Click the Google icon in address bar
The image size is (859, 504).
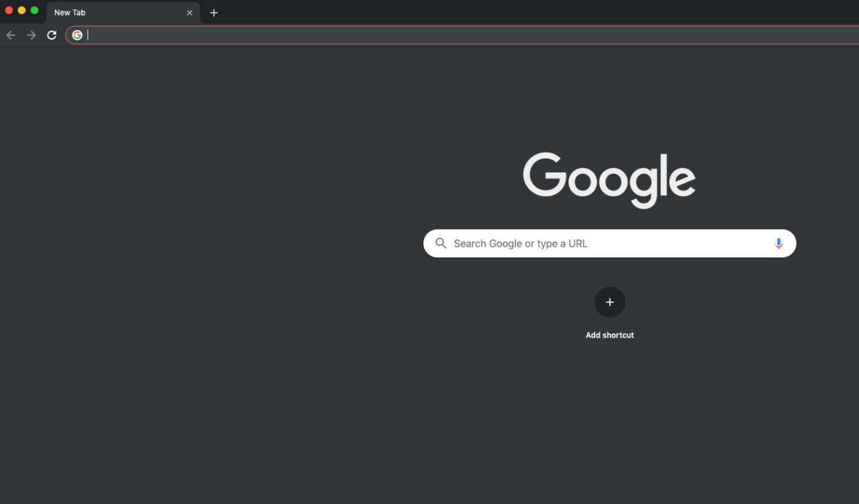pyautogui.click(x=77, y=35)
